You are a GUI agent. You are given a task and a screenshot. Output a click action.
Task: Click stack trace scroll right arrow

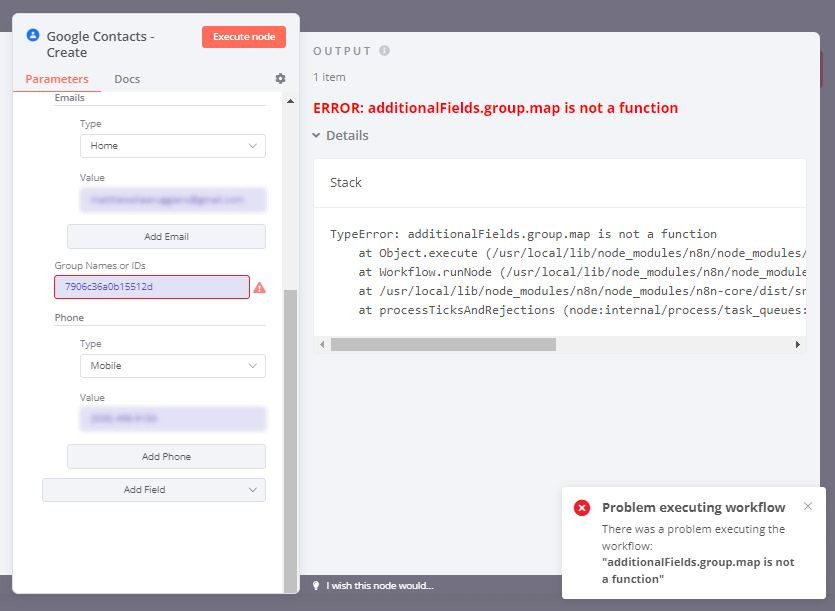click(x=797, y=344)
